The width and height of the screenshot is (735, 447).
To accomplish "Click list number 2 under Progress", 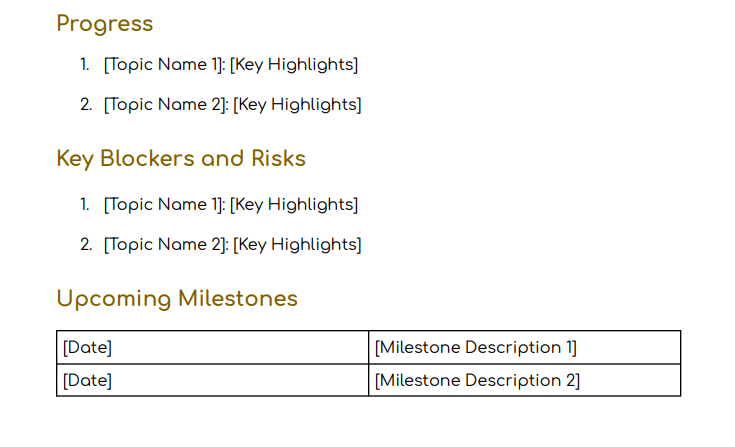I will (x=86, y=105).
